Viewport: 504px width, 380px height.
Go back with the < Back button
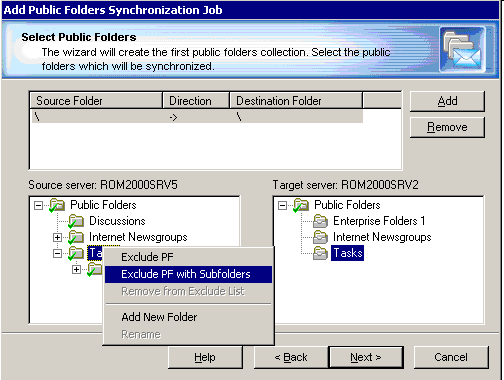point(291,357)
